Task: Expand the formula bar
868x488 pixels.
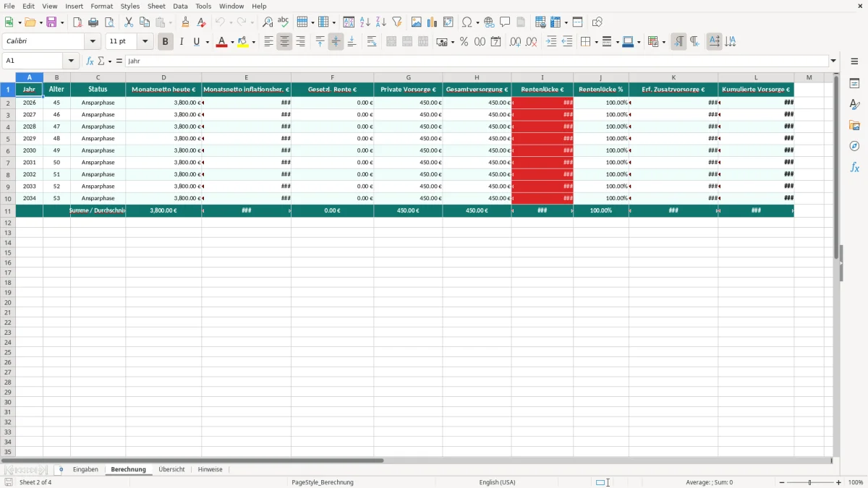Action: [833, 61]
